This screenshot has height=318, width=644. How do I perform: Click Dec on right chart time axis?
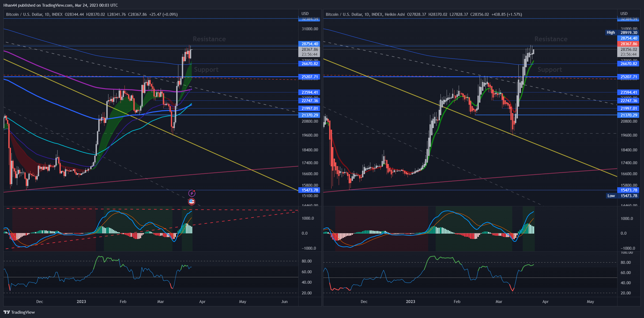click(x=364, y=302)
